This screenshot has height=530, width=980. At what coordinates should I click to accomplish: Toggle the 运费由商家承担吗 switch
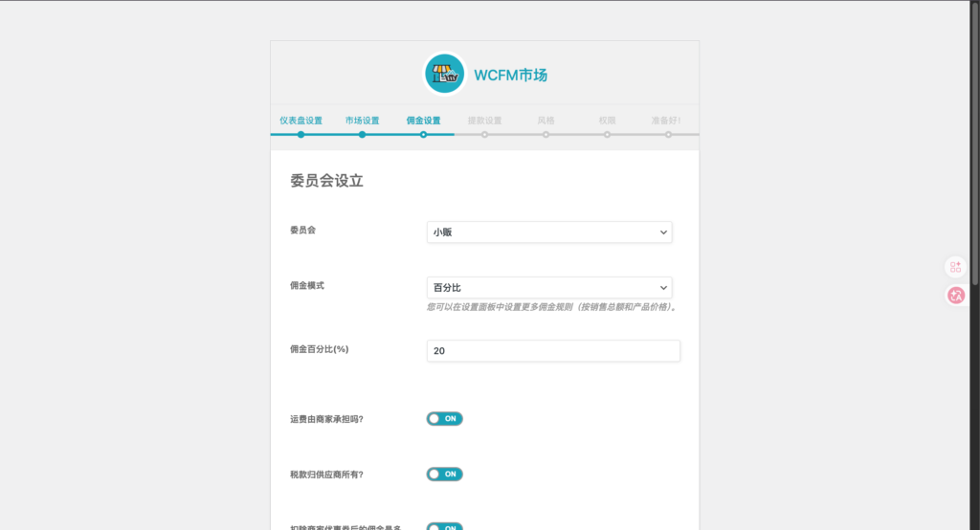[444, 419]
